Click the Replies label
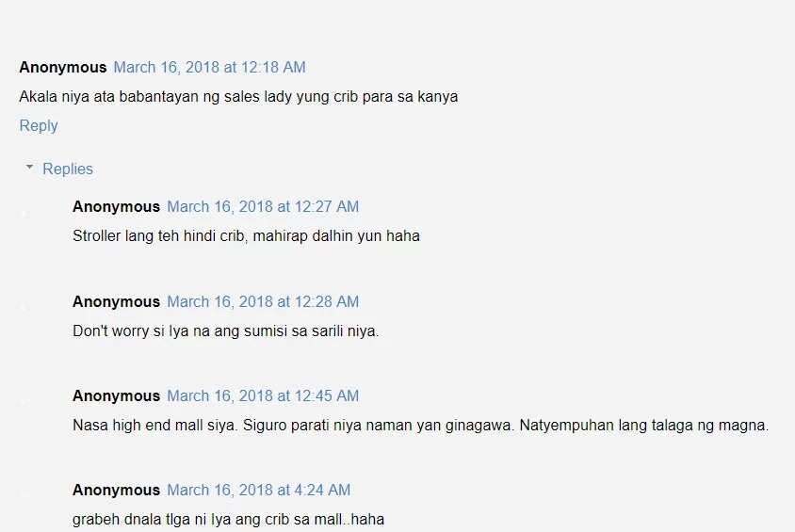Image resolution: width=795 pixels, height=532 pixels. tap(68, 169)
